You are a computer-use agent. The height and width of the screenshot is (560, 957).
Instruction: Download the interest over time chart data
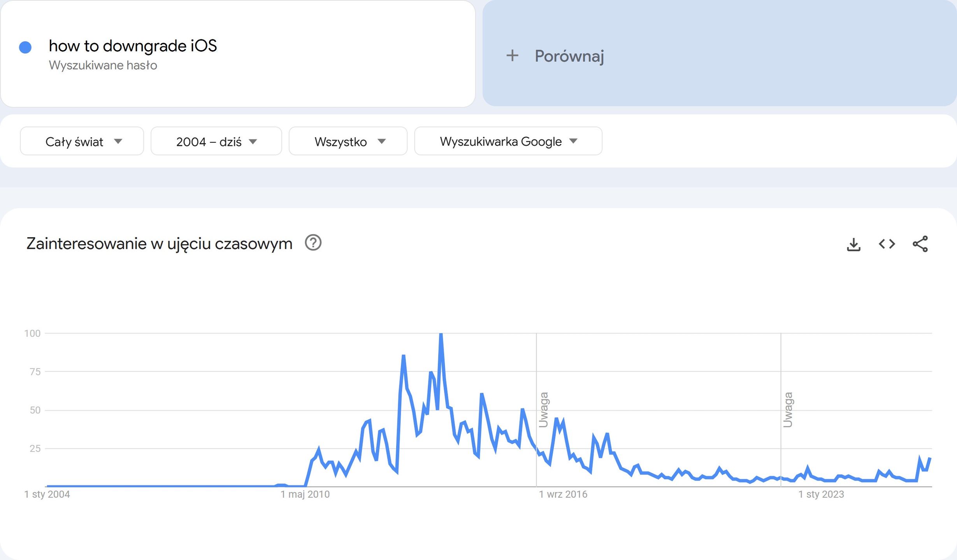853,245
